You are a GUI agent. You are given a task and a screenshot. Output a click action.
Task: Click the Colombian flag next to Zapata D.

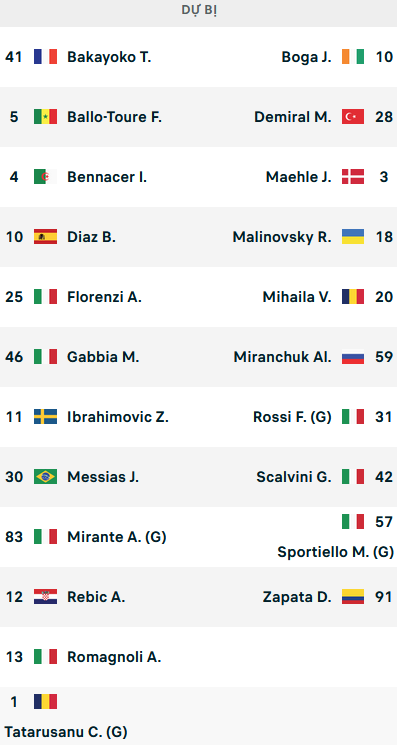point(353,596)
